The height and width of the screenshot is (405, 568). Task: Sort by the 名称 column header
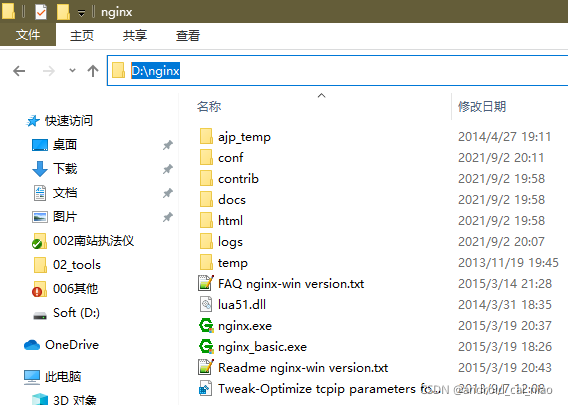(x=209, y=107)
